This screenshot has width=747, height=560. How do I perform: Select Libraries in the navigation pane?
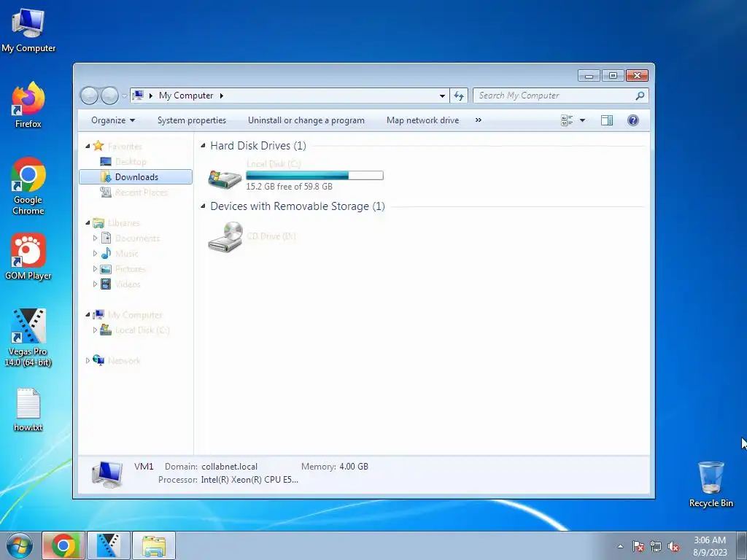point(123,223)
